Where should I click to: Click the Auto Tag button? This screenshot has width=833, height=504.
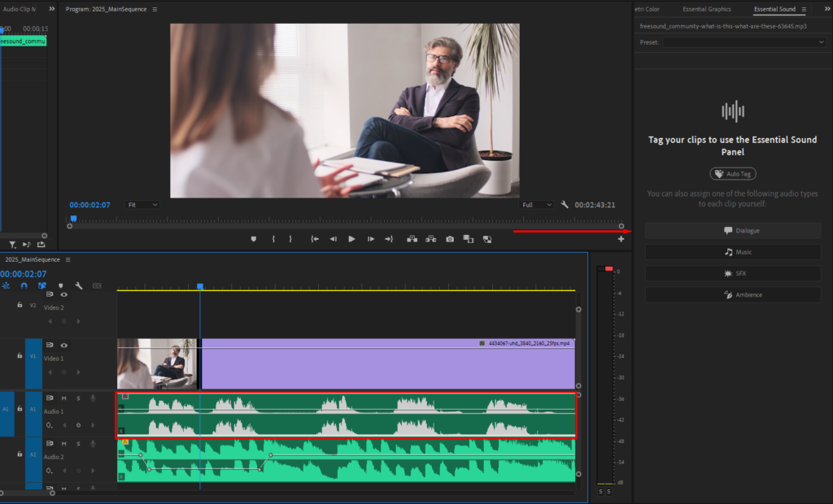733,174
